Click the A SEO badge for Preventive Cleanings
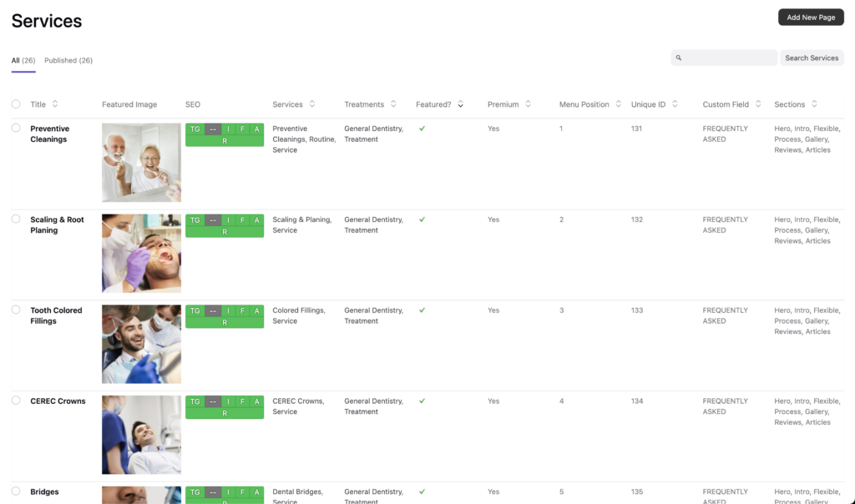The image size is (855, 504). 257,129
